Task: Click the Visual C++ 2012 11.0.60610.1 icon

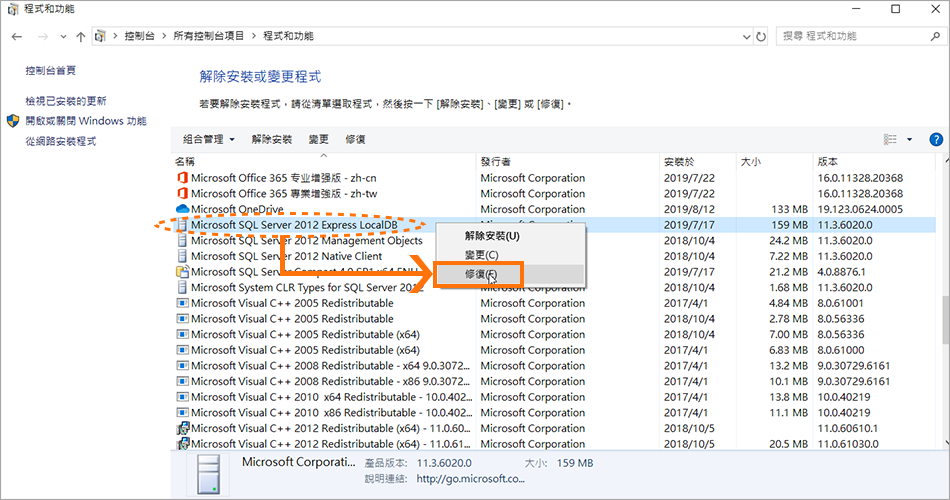Action: 182,428
